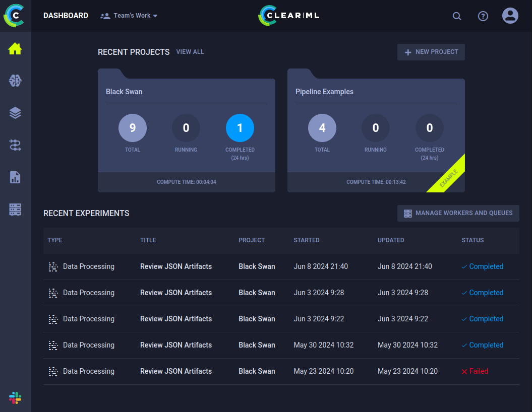Click the ClearML logo in top-left corner
532x412 pixels.
[14, 16]
